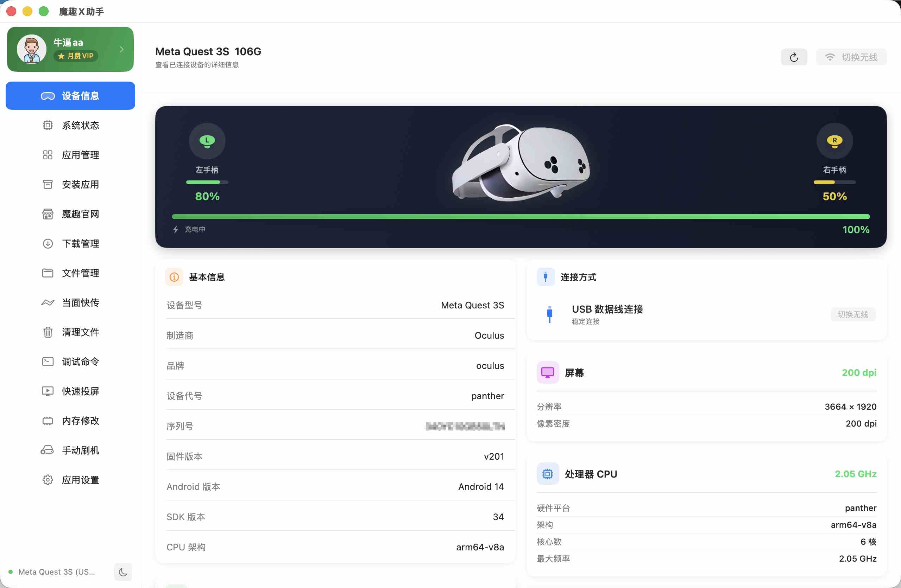
Task: Check the headset battery progress bar
Action: click(x=521, y=216)
